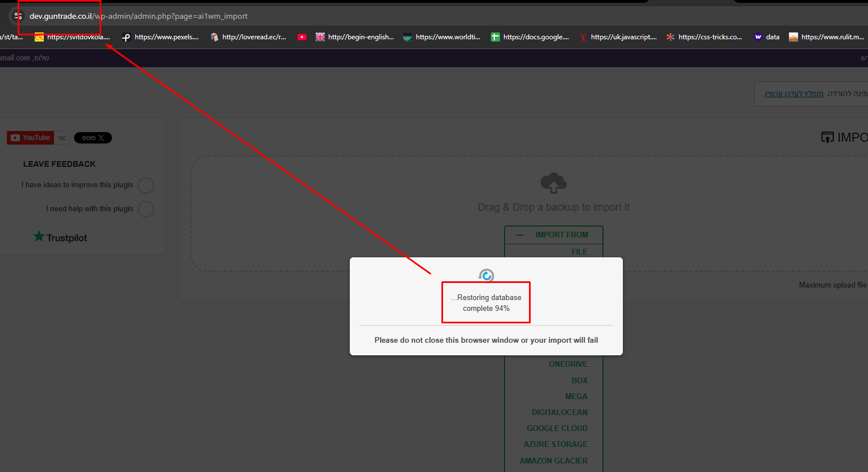Open the Pexels bookmark
868x472 pixels.
point(162,37)
